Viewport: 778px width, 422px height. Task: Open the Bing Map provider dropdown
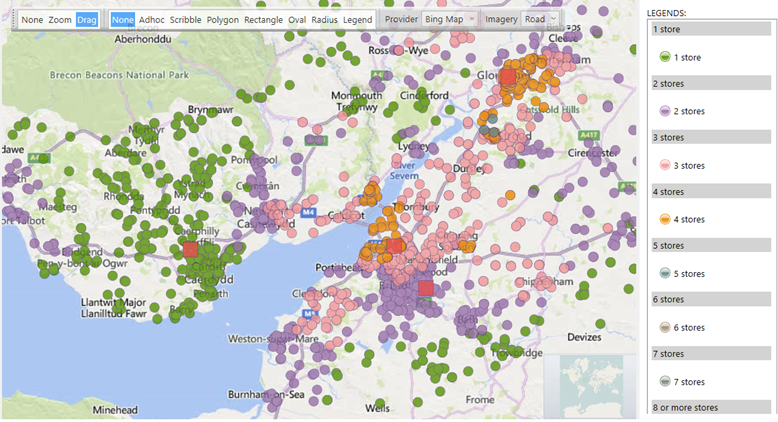click(450, 19)
